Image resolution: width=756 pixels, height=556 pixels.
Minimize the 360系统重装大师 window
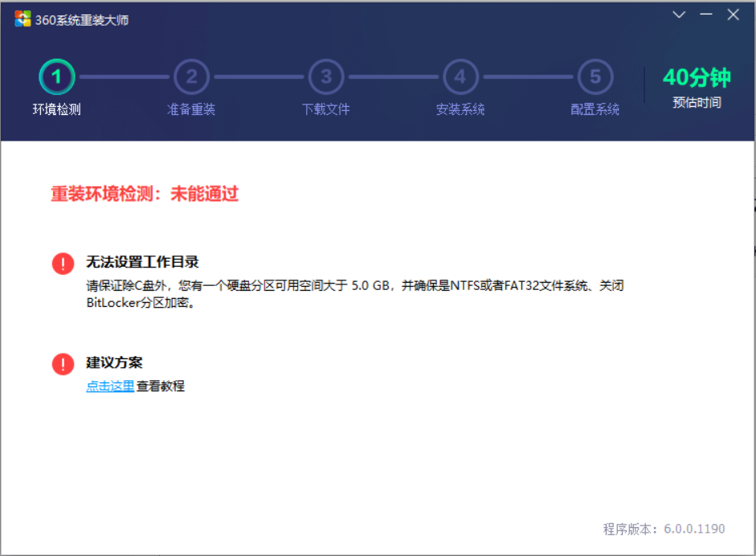(706, 14)
